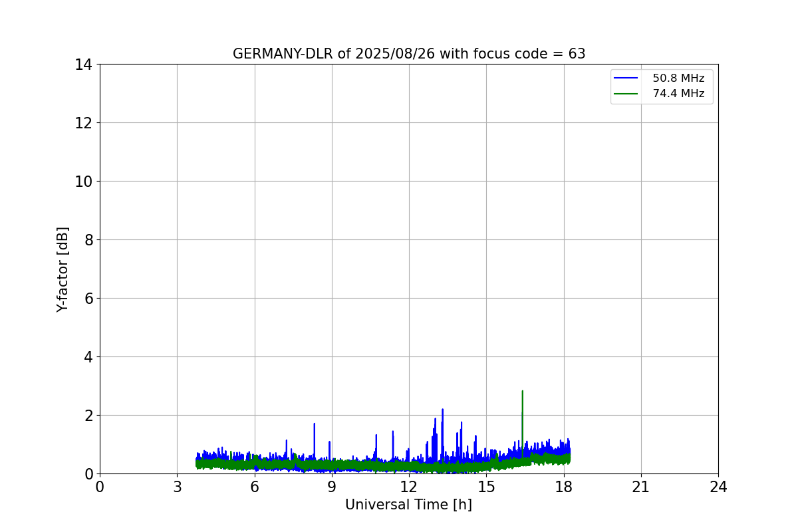
Task: Click the x-axis tick label 15
Action: pos(486,487)
